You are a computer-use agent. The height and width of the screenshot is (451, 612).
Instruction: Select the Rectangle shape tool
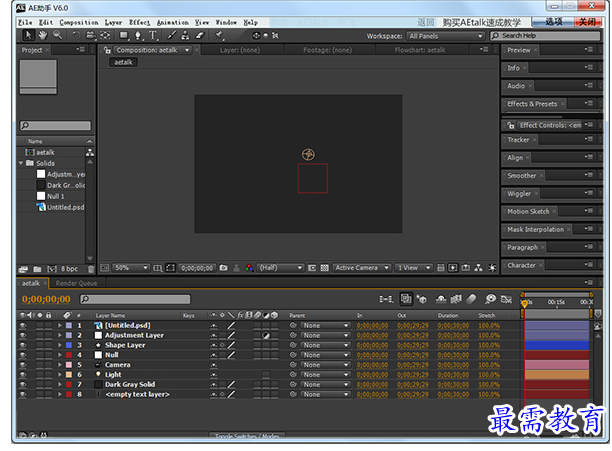pyautogui.click(x=124, y=36)
